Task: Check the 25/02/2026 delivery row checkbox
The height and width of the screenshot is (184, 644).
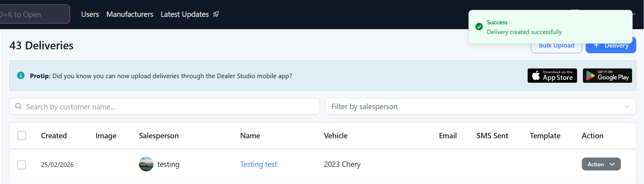Action: point(22,165)
